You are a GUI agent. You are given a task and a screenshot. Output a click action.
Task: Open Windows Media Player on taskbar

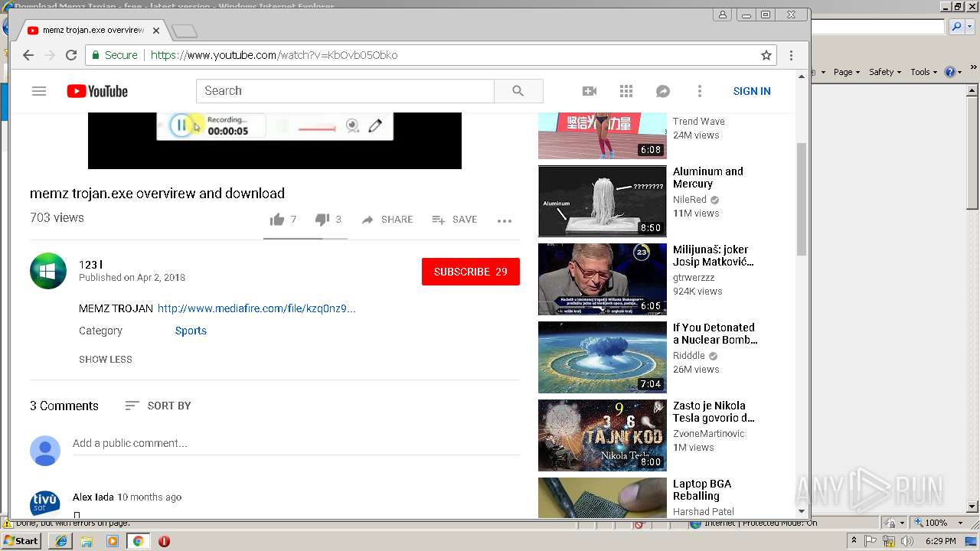click(x=113, y=541)
